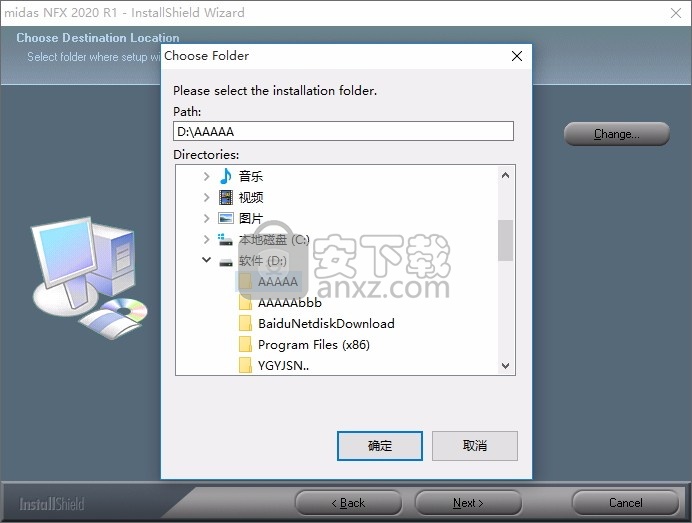The image size is (692, 523).
Task: Close the Choose Folder dialog
Action: point(517,56)
